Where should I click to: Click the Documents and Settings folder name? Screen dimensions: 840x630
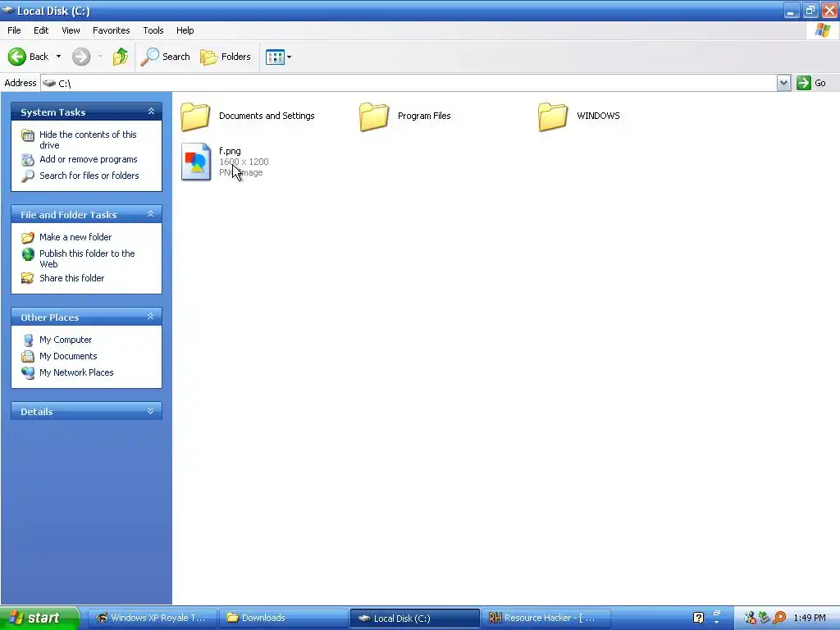tap(267, 116)
